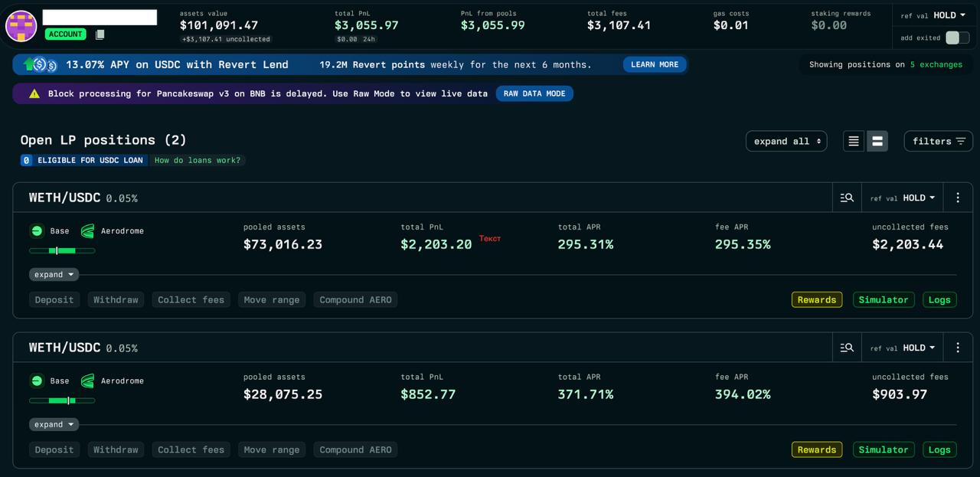980x477 pixels.
Task: Open Logs for first position
Action: coord(939,299)
